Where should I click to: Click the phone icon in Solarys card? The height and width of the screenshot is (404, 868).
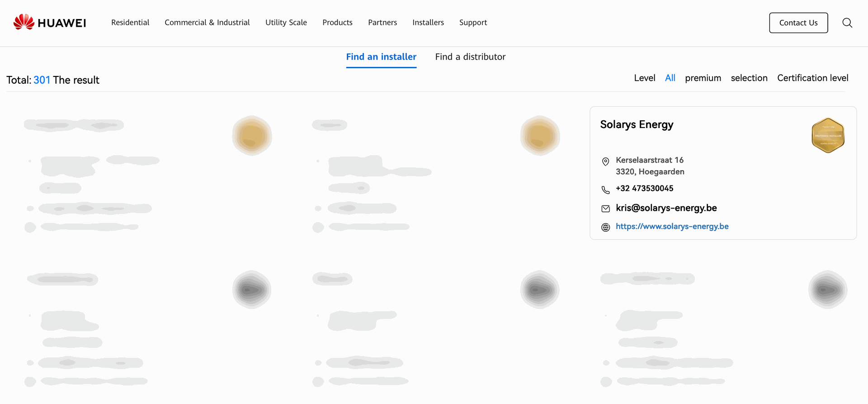click(605, 190)
